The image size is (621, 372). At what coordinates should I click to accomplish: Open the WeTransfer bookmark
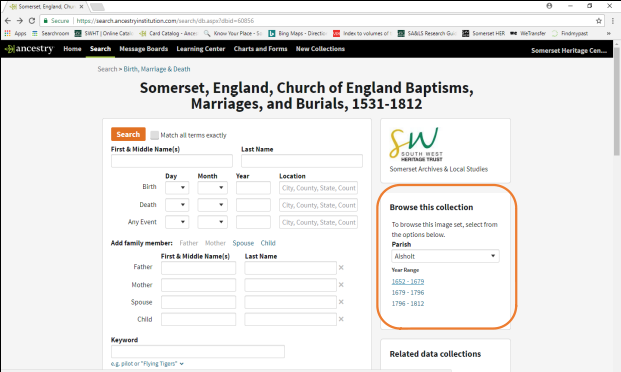pos(528,33)
